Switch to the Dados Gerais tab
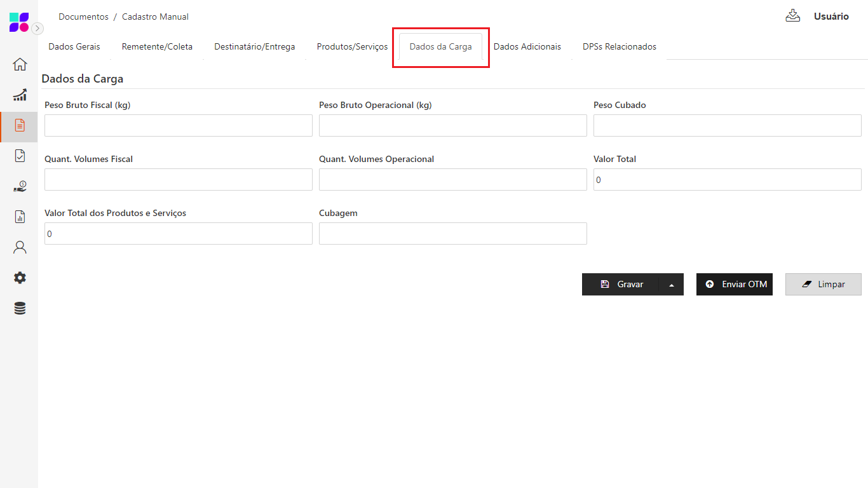Screen dimensions: 868x488 pyautogui.click(x=74, y=46)
